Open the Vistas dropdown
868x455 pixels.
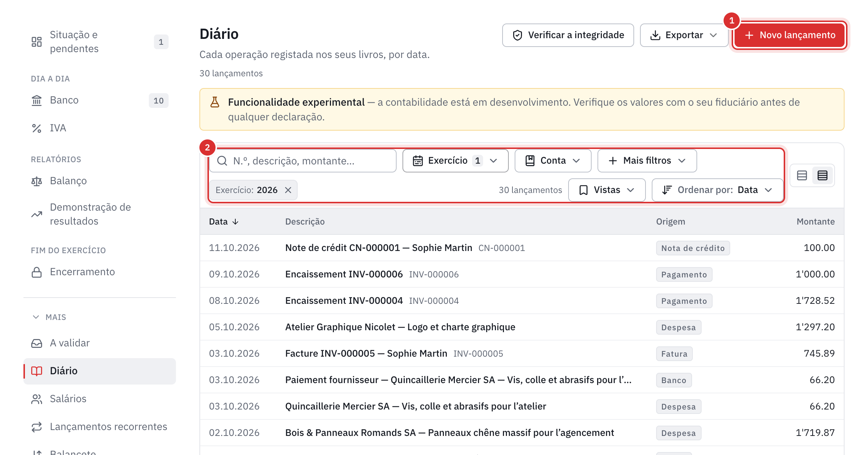(607, 190)
